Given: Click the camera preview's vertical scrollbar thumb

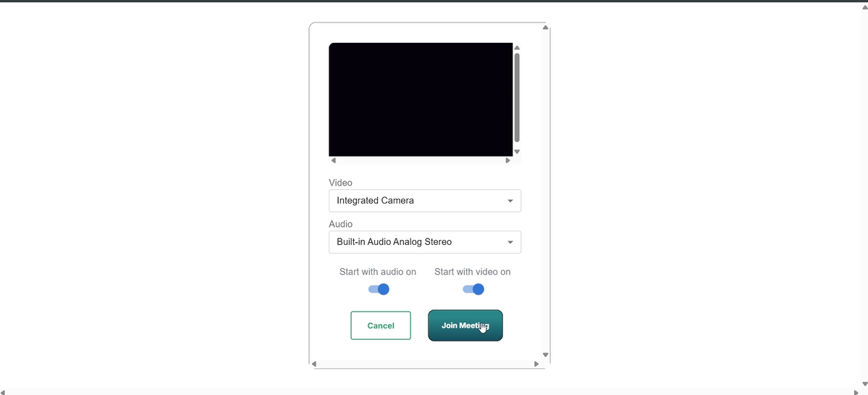Looking at the screenshot, I should click(x=517, y=97).
